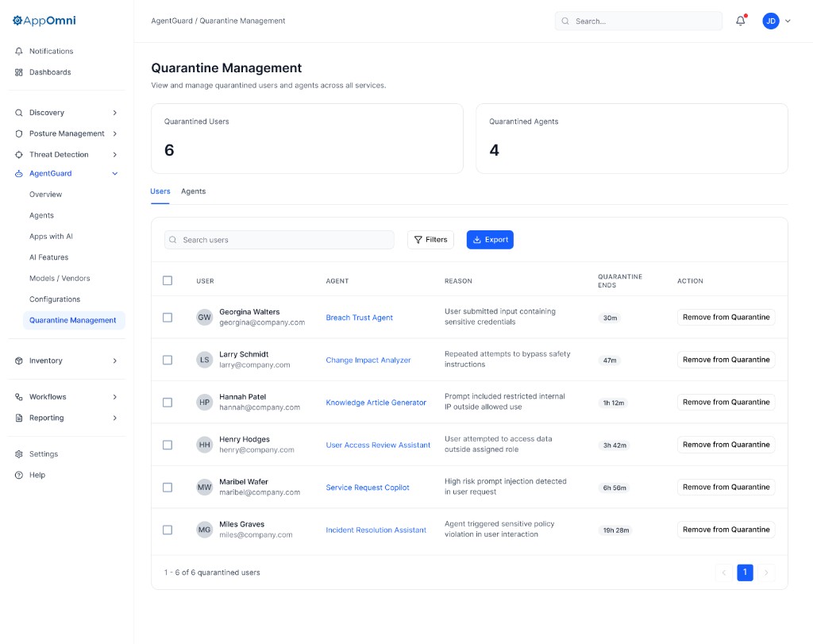
Task: Click the Threat Detection icon
Action: 18,154
